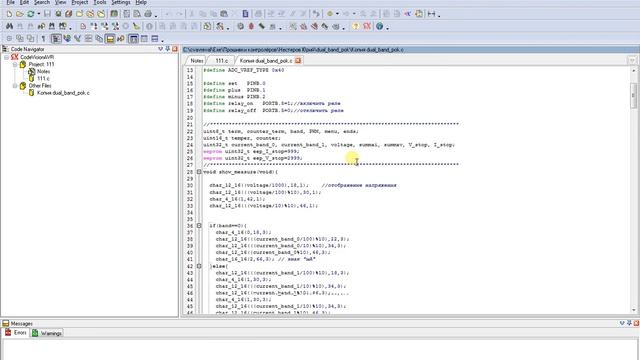Collapse the CodeVisionAVR tree root
640x360 pixels.
(7, 57)
